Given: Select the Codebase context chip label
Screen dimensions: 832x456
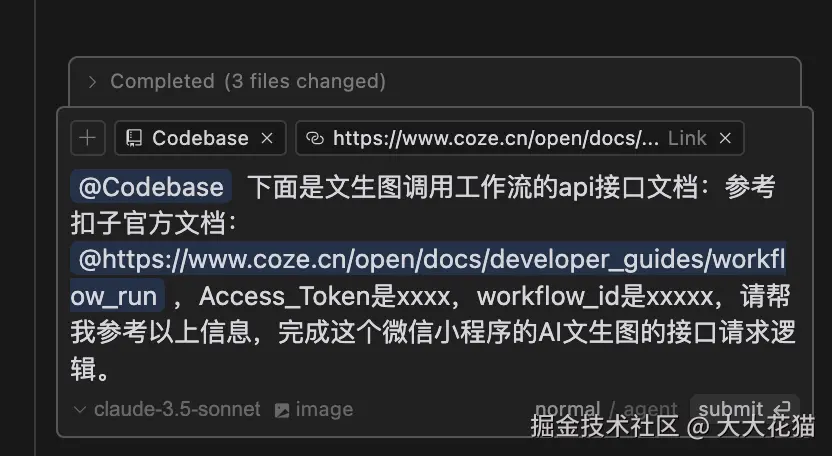Looking at the screenshot, I should pos(200,138).
